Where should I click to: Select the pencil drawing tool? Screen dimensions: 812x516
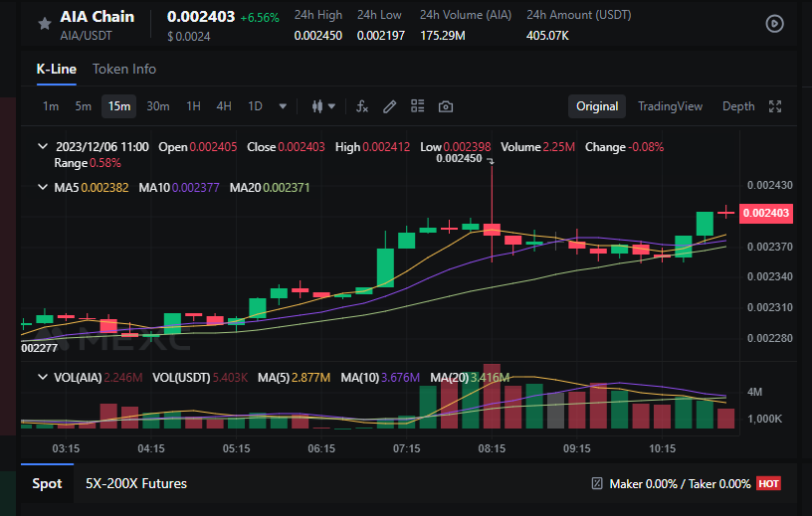(389, 106)
